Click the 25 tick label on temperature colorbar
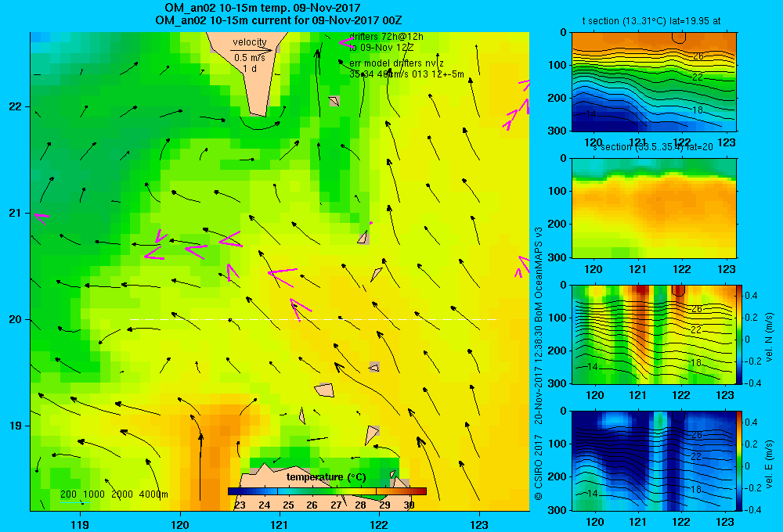 [x=288, y=505]
